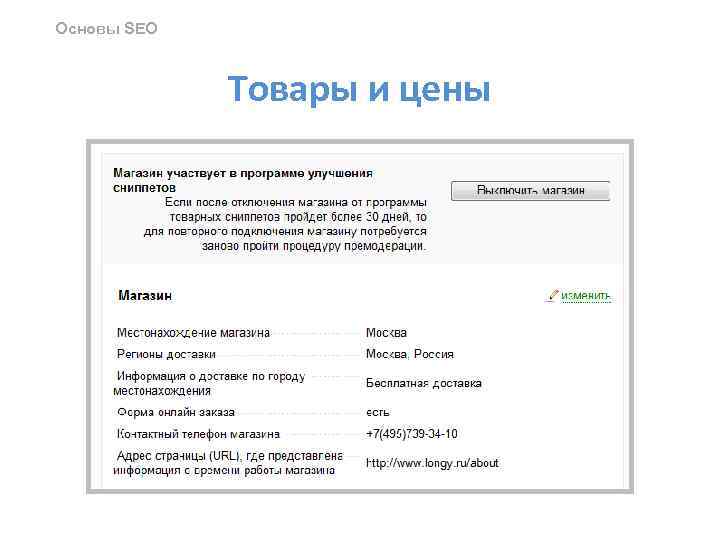The height and width of the screenshot is (540, 720).
Task: Select 'Контактный телефон магазина' label
Action: [198, 434]
